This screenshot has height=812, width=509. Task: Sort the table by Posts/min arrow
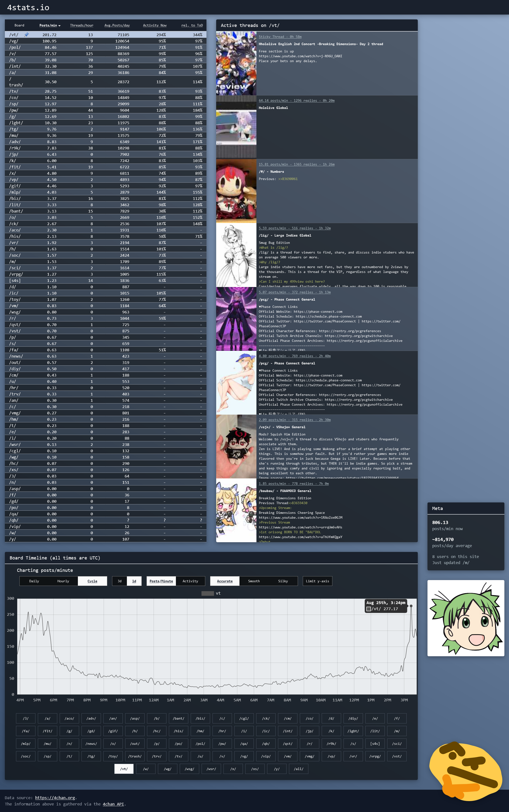tap(60, 25)
